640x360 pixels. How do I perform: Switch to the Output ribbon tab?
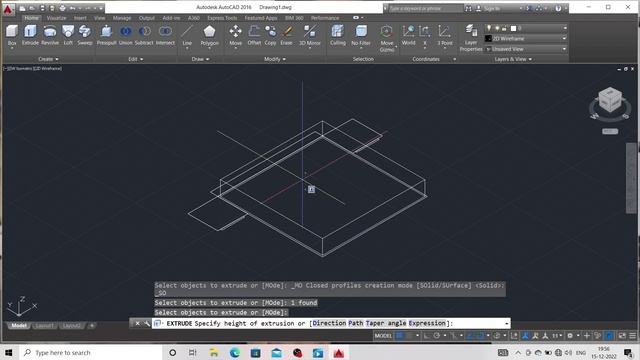(147, 18)
